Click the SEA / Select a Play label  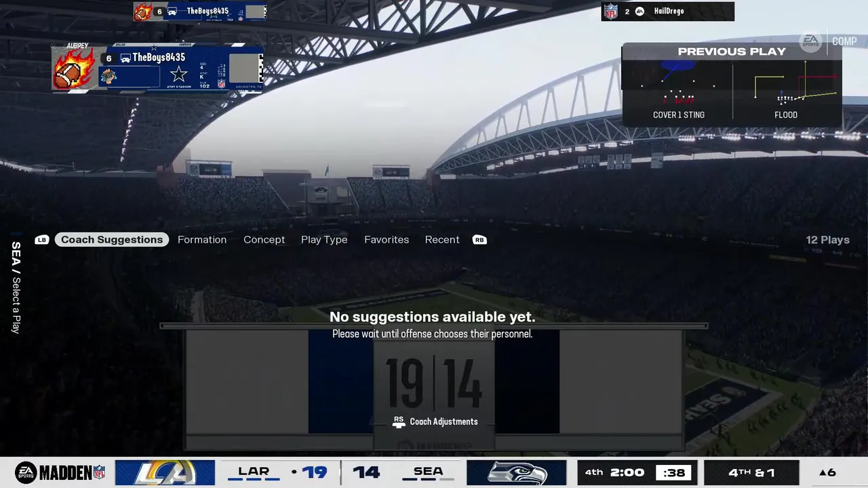(16, 287)
